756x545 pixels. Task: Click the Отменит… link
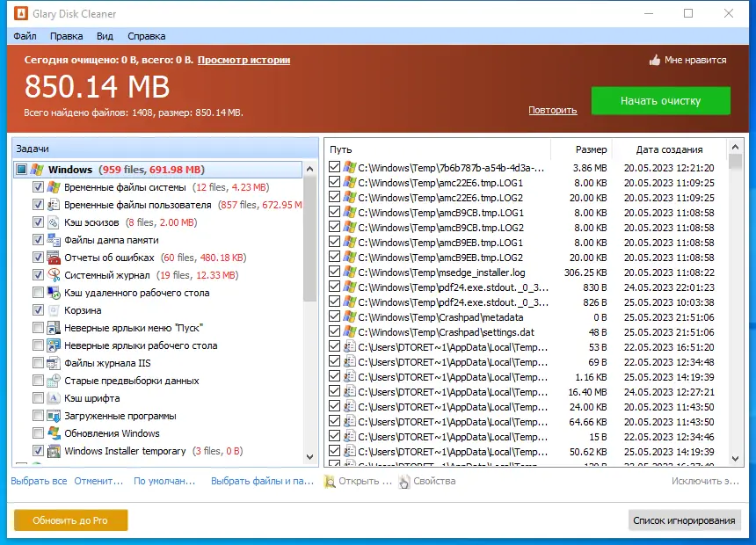tap(98, 482)
